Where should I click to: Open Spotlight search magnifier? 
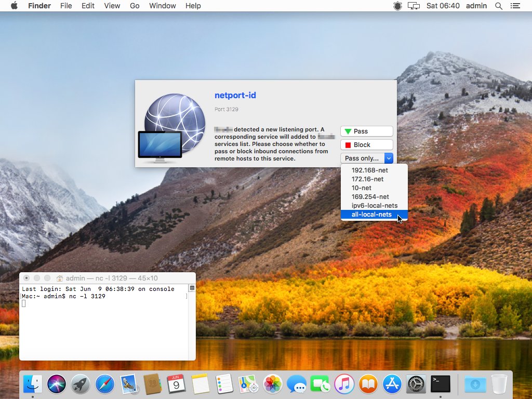[498, 6]
